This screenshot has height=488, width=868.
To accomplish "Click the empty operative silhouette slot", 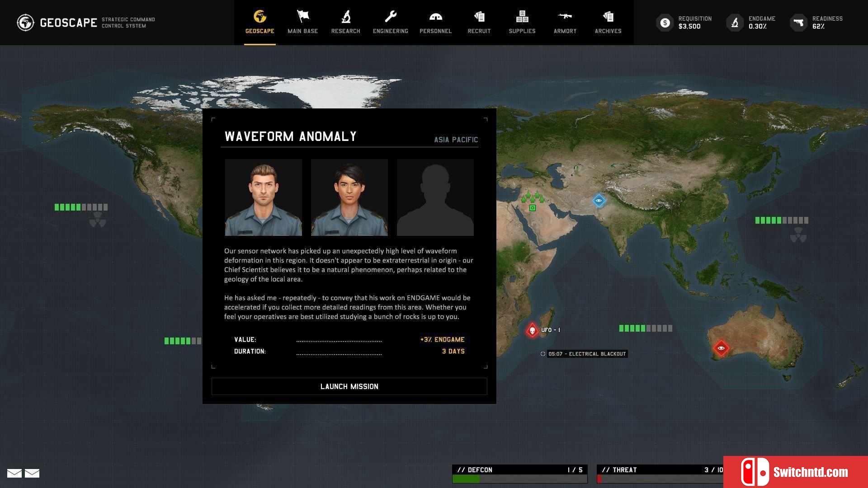I will (435, 197).
